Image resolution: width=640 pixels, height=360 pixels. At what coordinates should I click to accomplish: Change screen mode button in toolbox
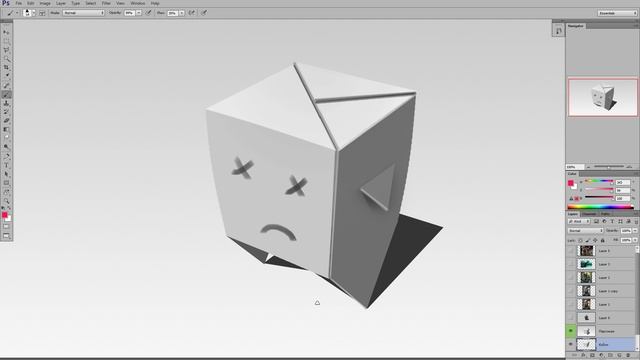tap(6, 236)
